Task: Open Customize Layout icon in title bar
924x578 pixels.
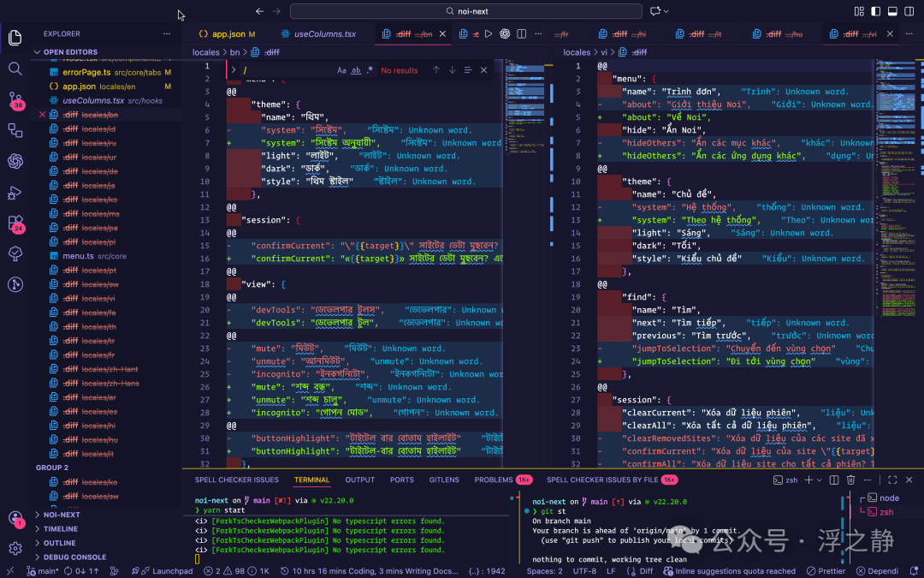Action: (x=860, y=11)
